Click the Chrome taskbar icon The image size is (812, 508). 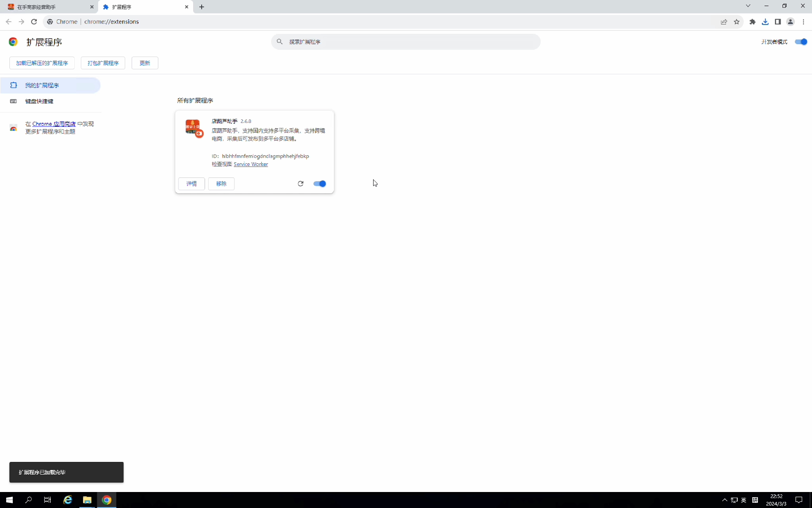pos(107,500)
